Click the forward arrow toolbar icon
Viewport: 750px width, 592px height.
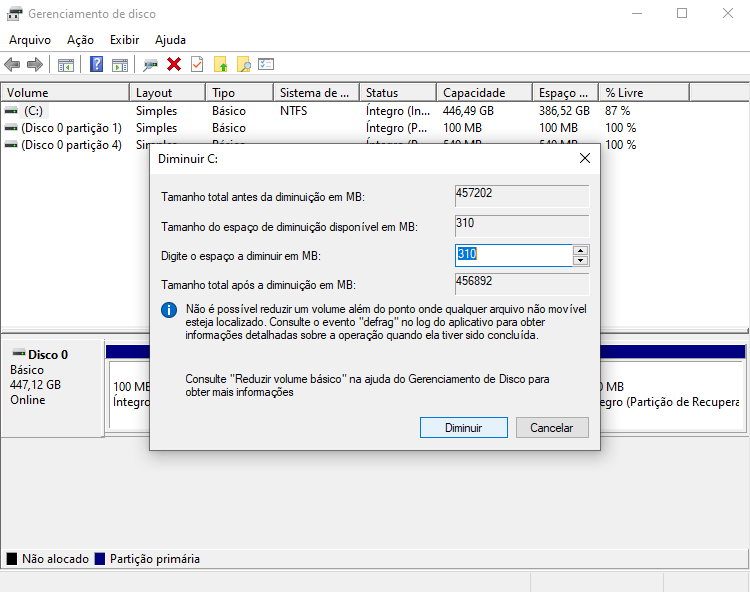tap(35, 64)
